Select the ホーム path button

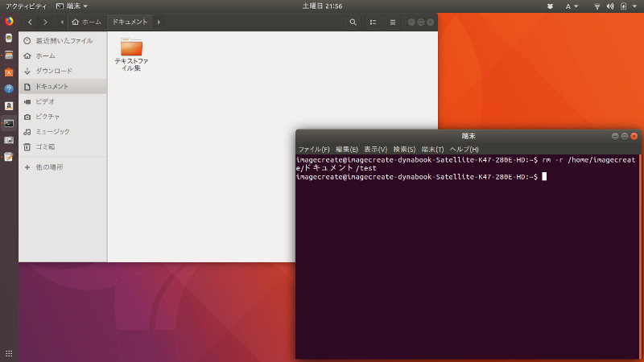pos(86,23)
